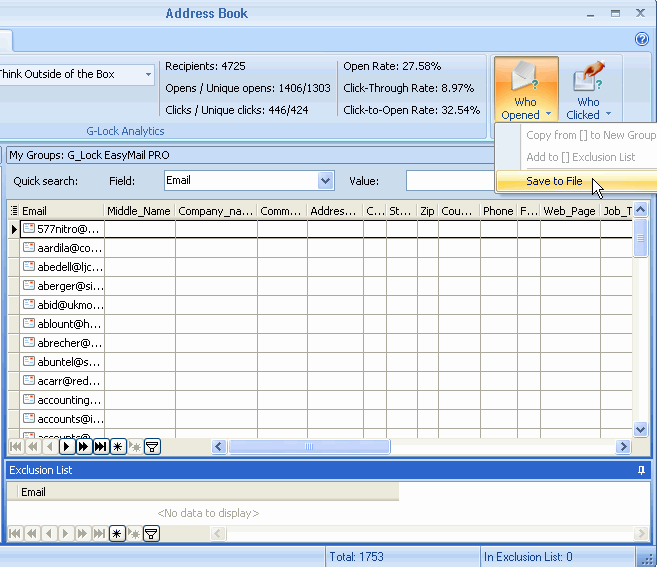Click grid scroll down arrow

640,430
